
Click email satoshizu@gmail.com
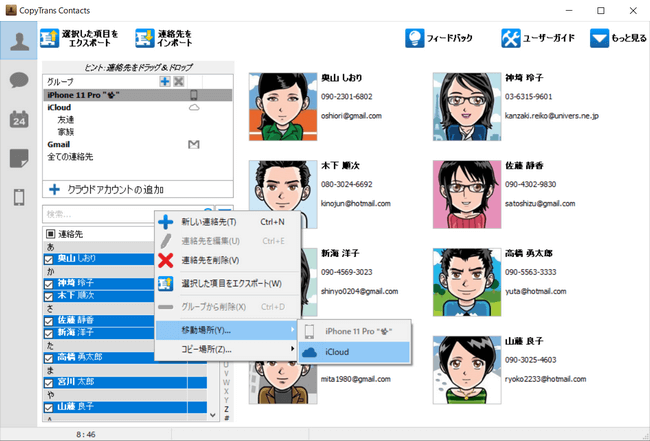[540, 204]
